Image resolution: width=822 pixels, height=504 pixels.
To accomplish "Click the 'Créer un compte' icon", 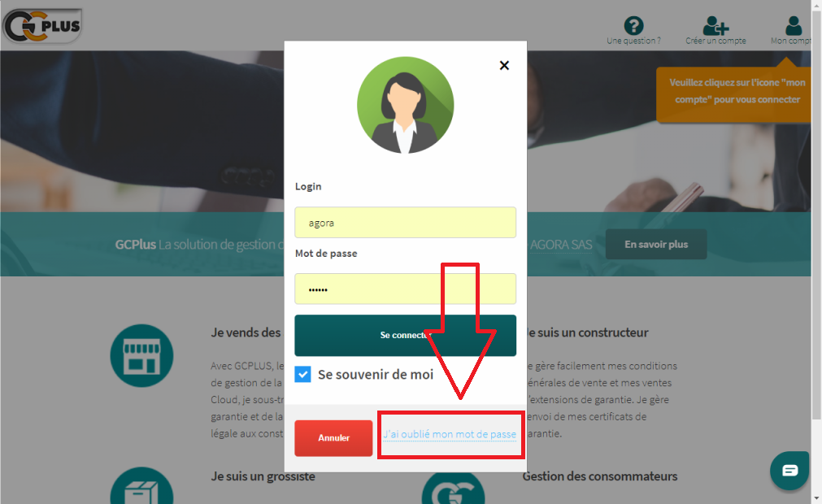I will point(715,25).
